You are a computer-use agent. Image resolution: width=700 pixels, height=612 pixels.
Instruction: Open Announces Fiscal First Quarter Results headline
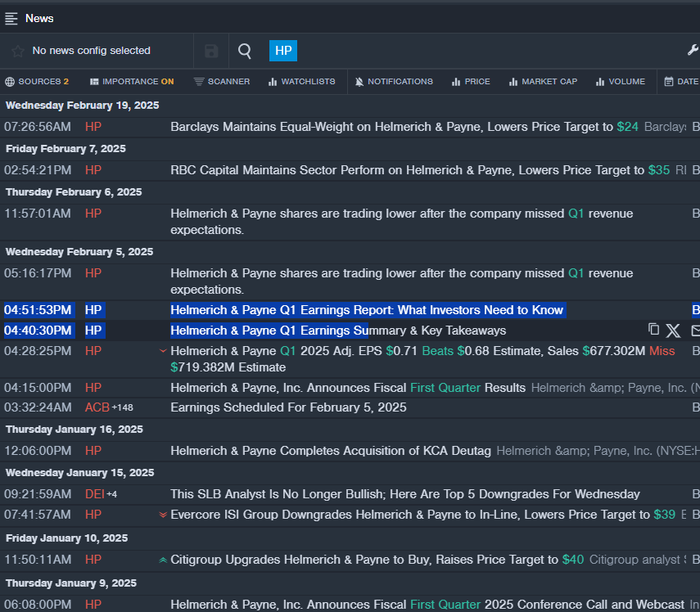point(348,388)
